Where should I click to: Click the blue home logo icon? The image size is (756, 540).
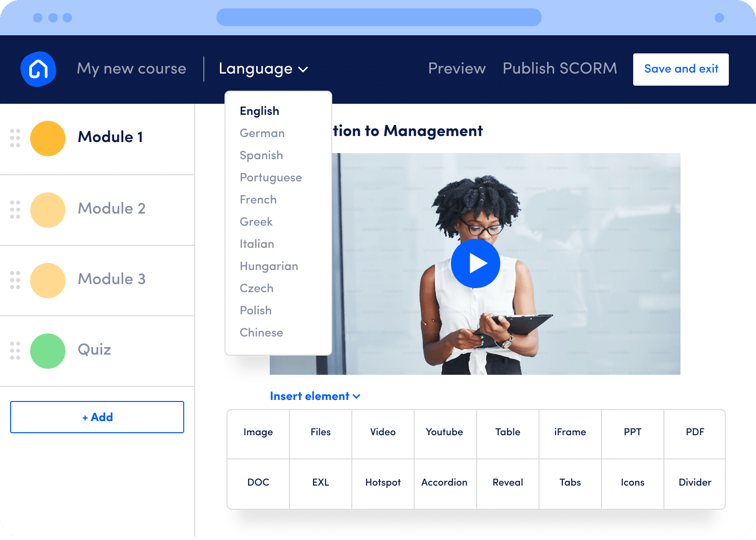tap(38, 69)
